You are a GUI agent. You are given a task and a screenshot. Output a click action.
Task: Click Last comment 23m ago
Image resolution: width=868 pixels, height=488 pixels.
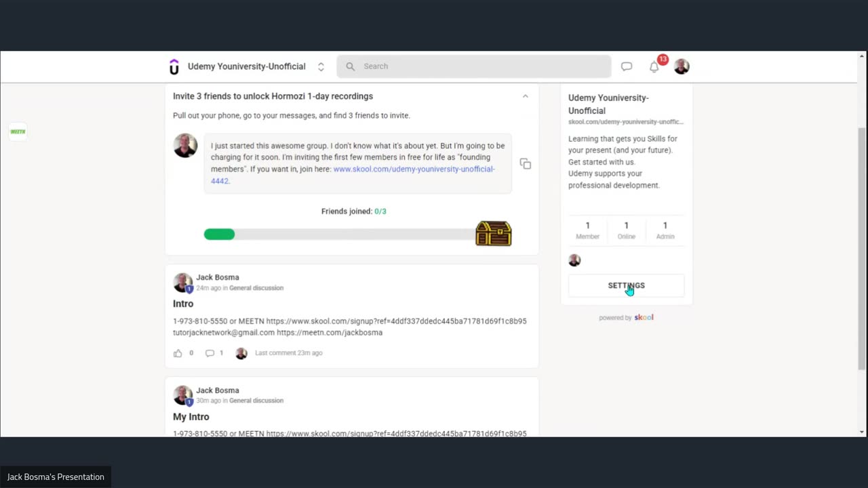point(289,353)
